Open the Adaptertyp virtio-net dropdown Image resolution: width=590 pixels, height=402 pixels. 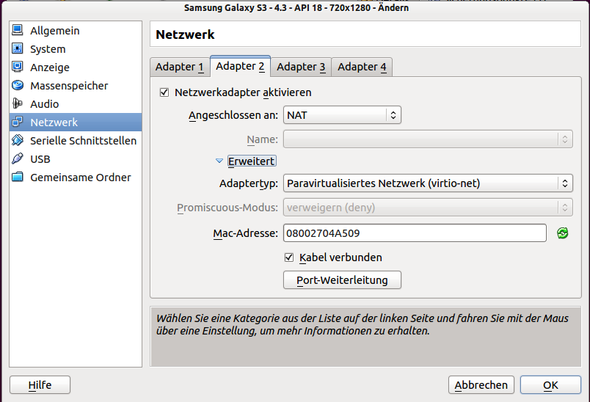[x=428, y=183]
